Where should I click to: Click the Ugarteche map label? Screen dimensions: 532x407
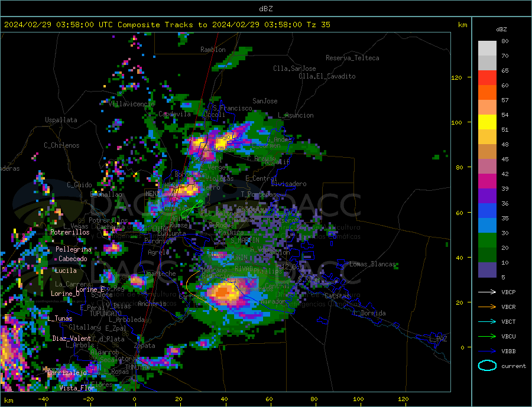(x=160, y=273)
